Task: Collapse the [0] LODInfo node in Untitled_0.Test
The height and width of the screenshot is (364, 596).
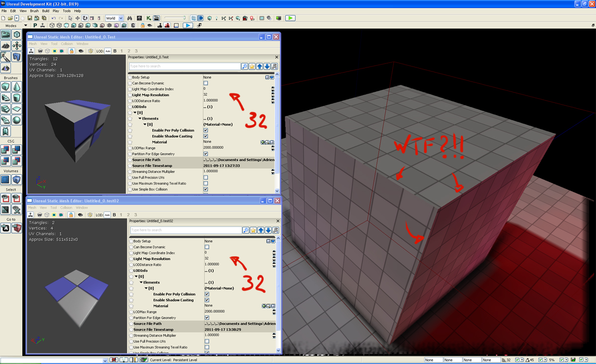Action: click(135, 113)
